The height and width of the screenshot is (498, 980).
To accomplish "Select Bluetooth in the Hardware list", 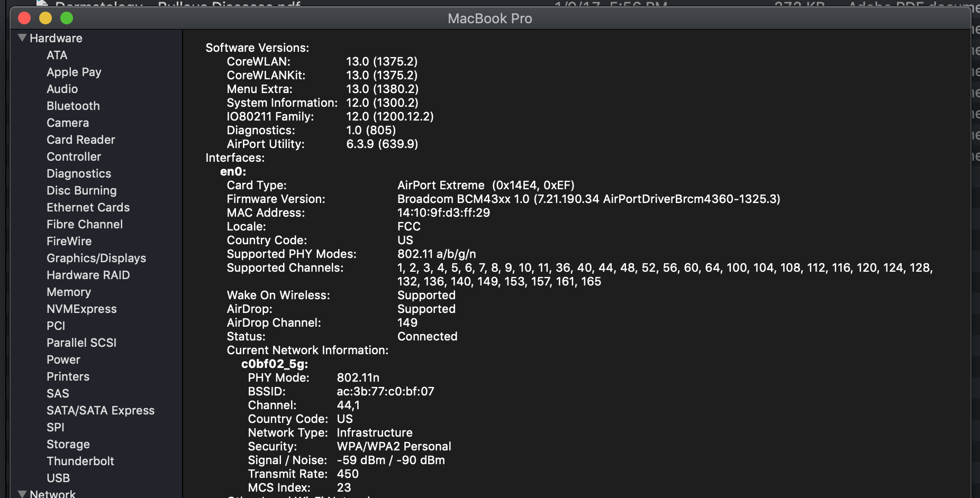I will (73, 106).
